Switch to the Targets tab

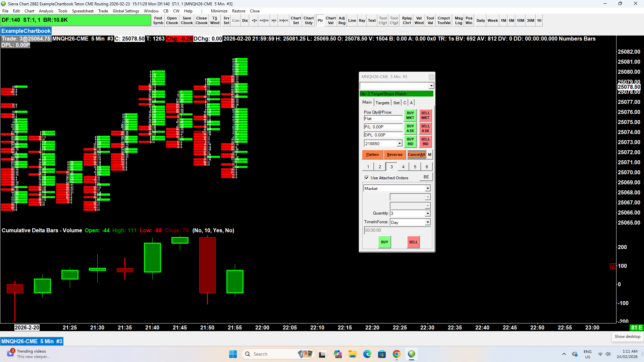(382, 103)
